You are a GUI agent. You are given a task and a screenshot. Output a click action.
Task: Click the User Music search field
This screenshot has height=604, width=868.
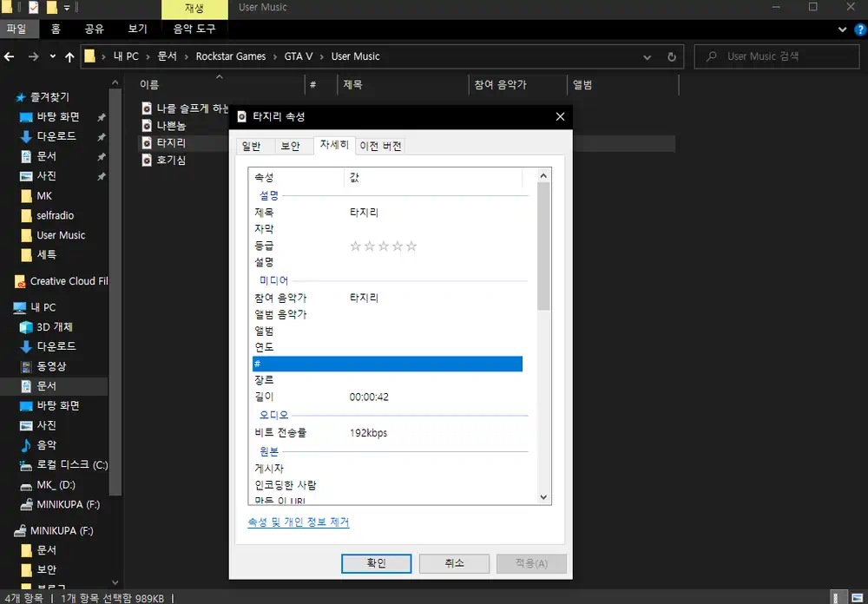coord(776,56)
